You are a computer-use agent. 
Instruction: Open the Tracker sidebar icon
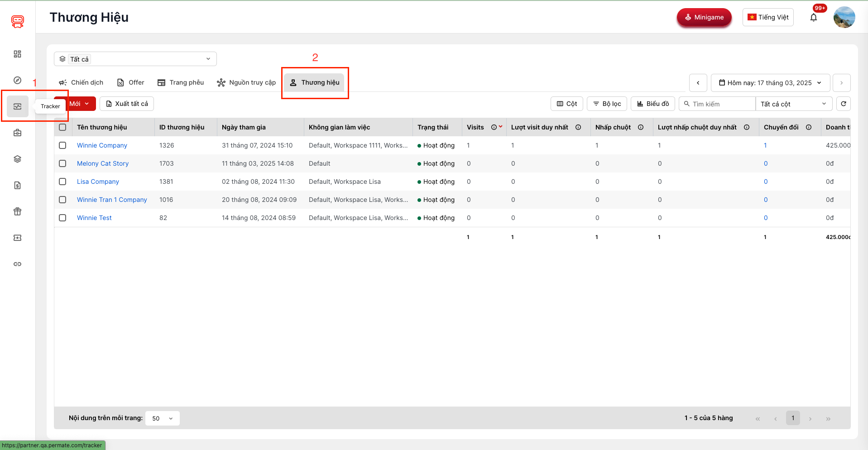(17, 106)
